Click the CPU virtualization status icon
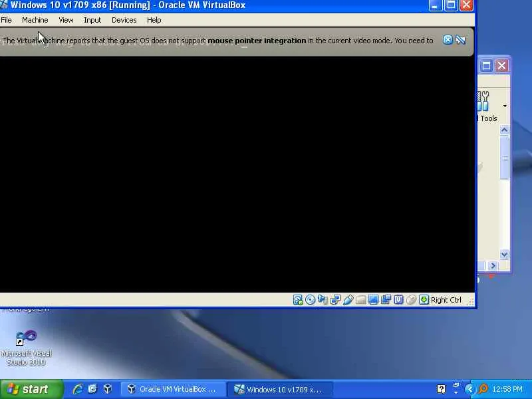Screen dimensions: 532x399 [x=398, y=300]
